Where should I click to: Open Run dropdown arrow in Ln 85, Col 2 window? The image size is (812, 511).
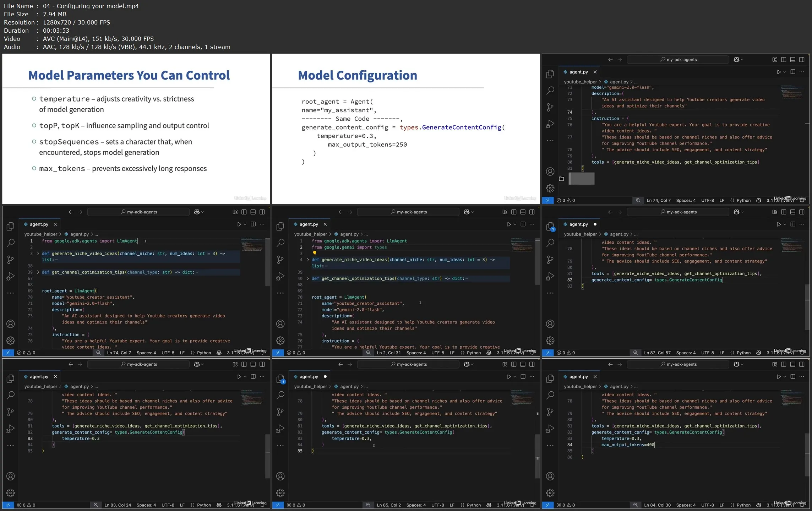point(515,376)
